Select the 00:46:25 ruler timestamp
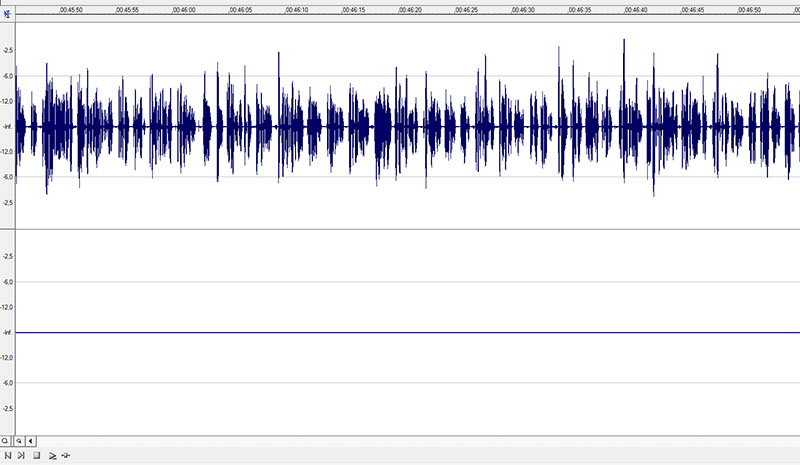 467,10
